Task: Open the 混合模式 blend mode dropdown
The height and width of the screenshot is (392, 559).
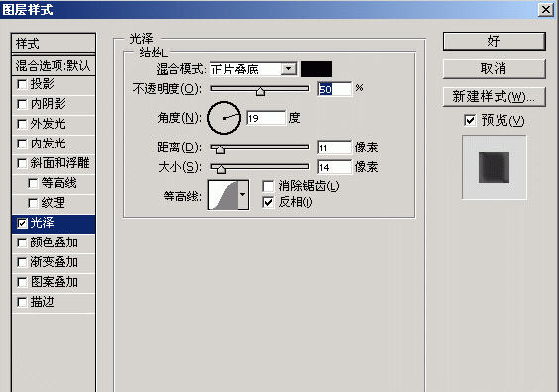Action: pos(289,68)
